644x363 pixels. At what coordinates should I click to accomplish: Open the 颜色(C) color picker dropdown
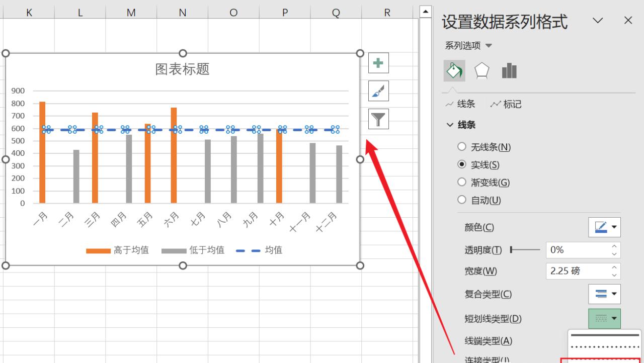(604, 227)
